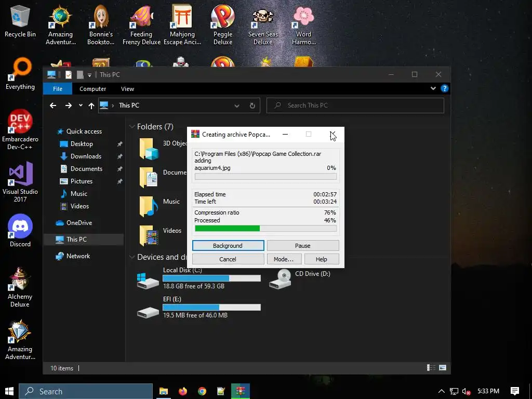Open Seven Seas Deluxe shortcut
Viewport: 532px width, 399px height.
click(263, 25)
